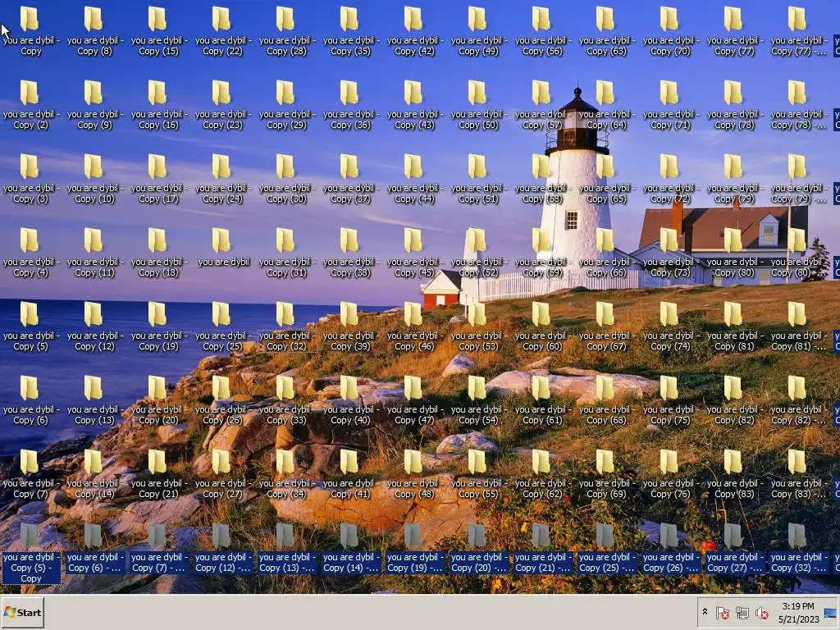Click label text "Copy (75)"
The height and width of the screenshot is (630, 840).
point(670,421)
